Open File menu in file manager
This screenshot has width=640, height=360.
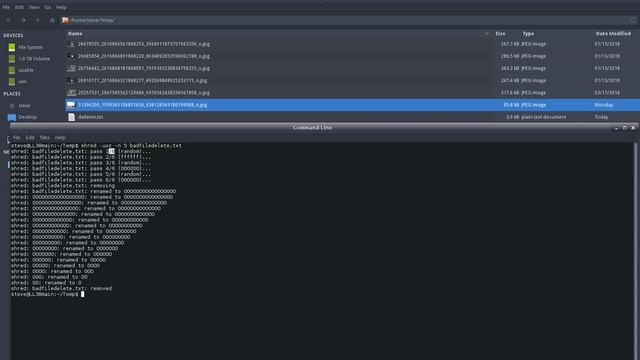6,7
